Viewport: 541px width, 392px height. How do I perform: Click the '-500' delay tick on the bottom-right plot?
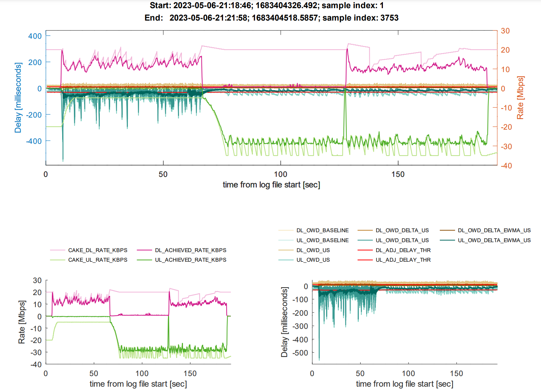tap(301, 353)
